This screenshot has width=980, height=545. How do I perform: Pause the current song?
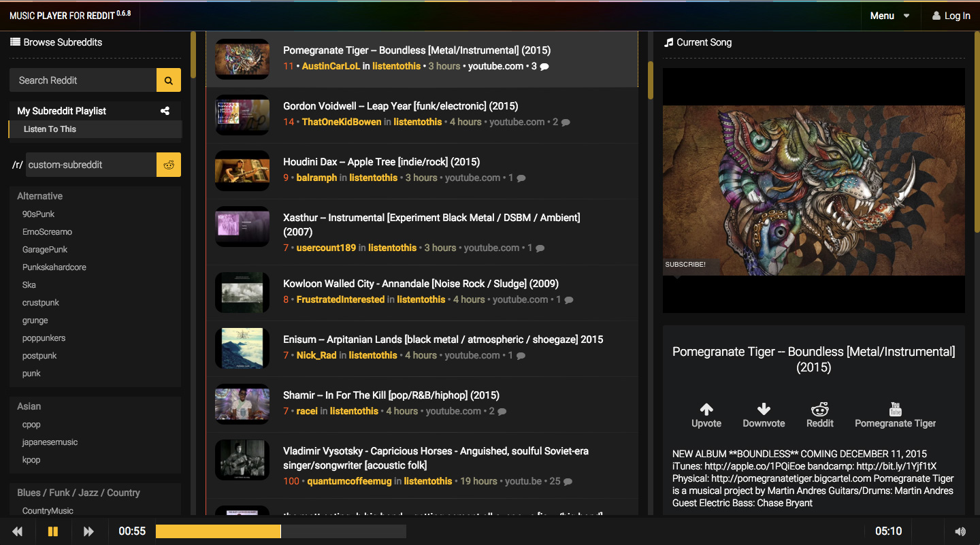[53, 531]
